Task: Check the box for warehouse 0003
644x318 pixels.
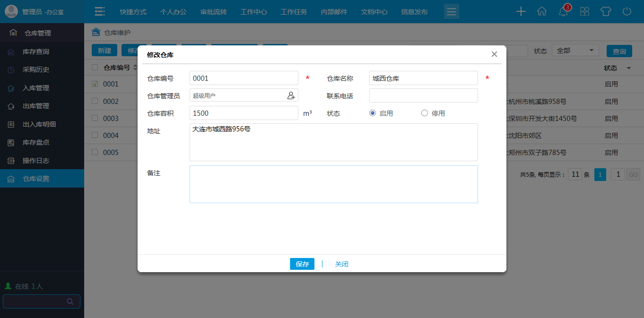Action: point(95,118)
